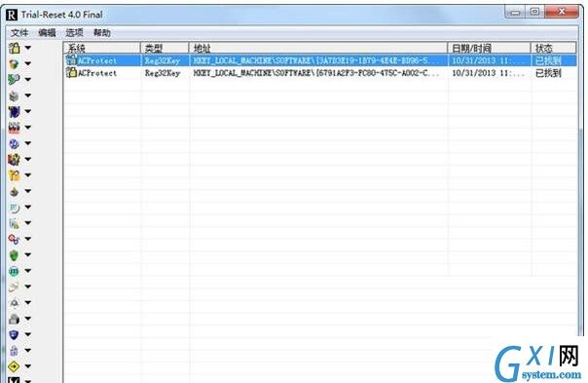Image resolution: width=588 pixels, height=383 pixels.
Task: Click the yellow padlock ACProtect sidebar icon
Action: tap(15, 48)
